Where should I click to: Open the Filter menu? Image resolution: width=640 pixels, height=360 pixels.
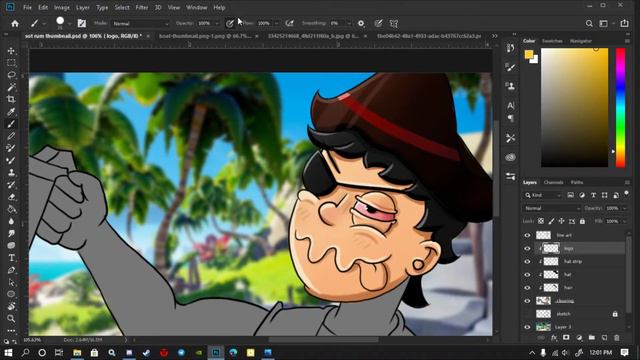[142, 7]
